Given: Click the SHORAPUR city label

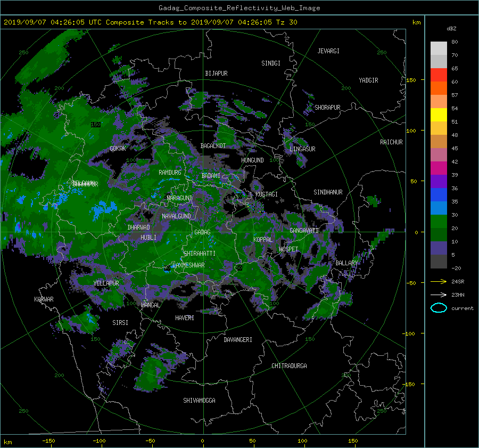Looking at the screenshot, I should (x=327, y=108).
